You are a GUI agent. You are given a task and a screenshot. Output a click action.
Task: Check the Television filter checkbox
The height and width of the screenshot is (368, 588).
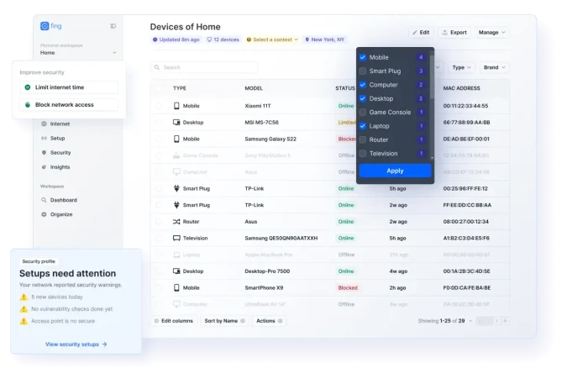tap(363, 154)
